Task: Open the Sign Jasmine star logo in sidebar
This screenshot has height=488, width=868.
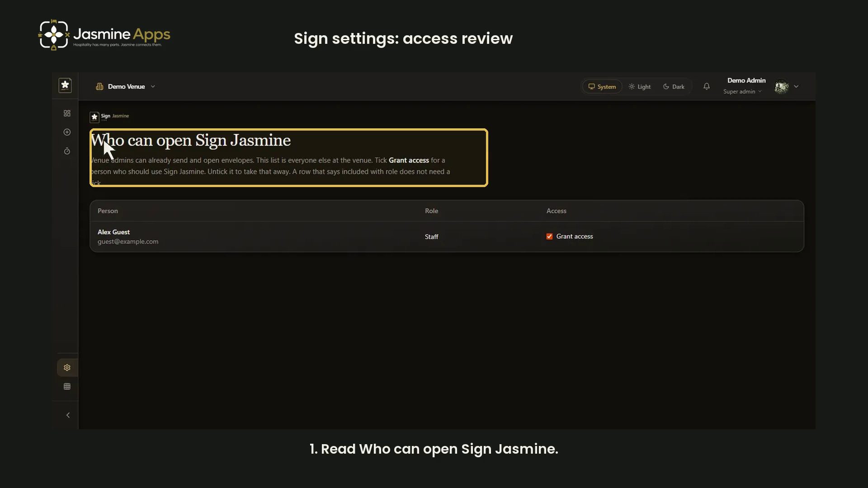Action: click(65, 85)
